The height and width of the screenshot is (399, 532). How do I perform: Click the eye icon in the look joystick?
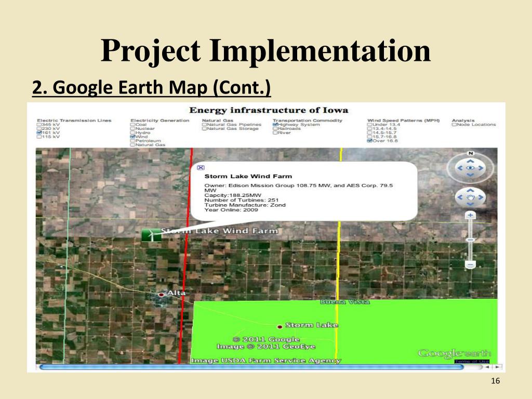(x=470, y=168)
